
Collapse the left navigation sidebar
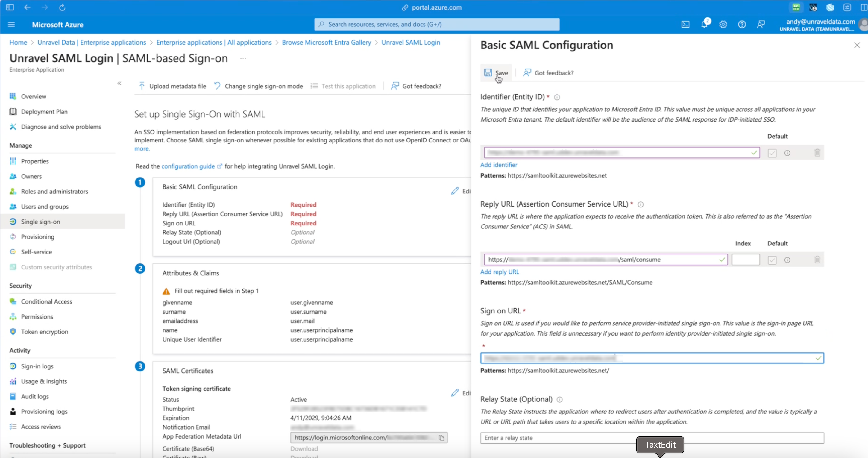[119, 83]
